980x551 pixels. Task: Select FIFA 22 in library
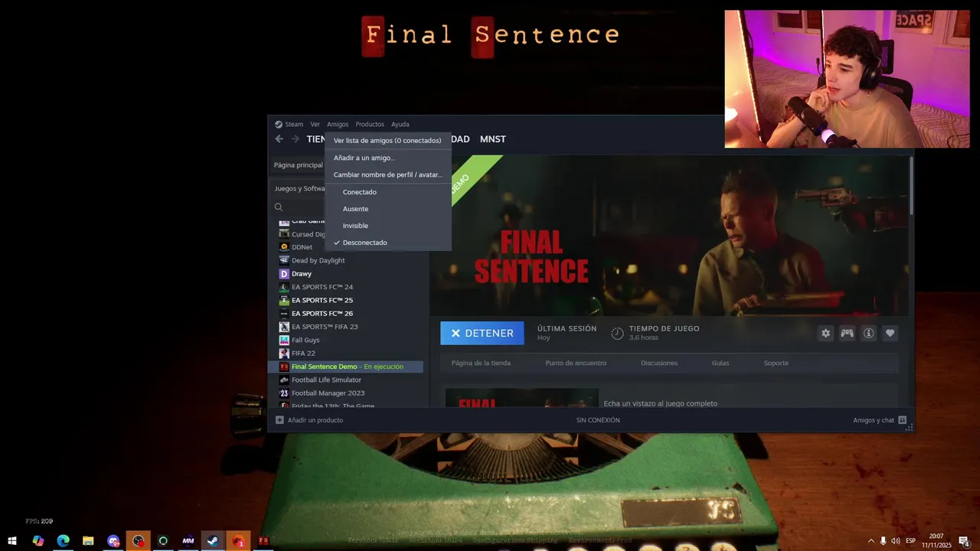(x=303, y=354)
